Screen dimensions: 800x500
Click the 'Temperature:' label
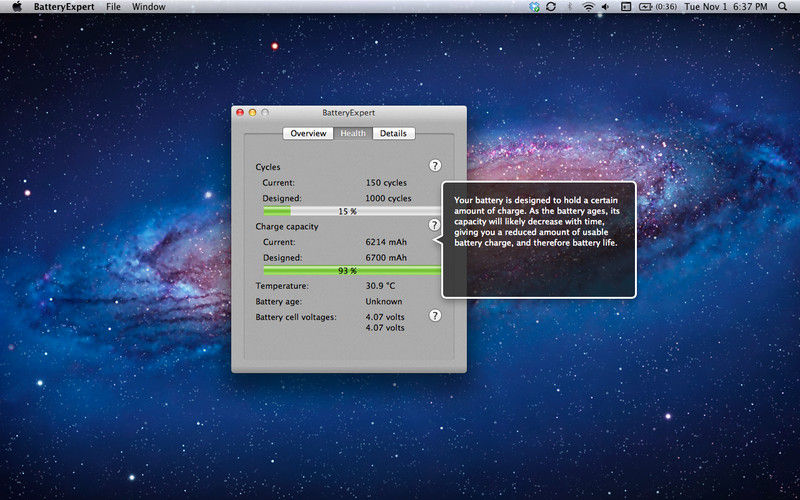[282, 286]
